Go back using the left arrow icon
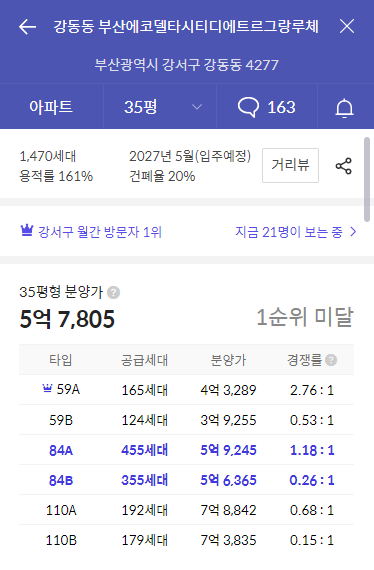This screenshot has width=374, height=570. 28,27
